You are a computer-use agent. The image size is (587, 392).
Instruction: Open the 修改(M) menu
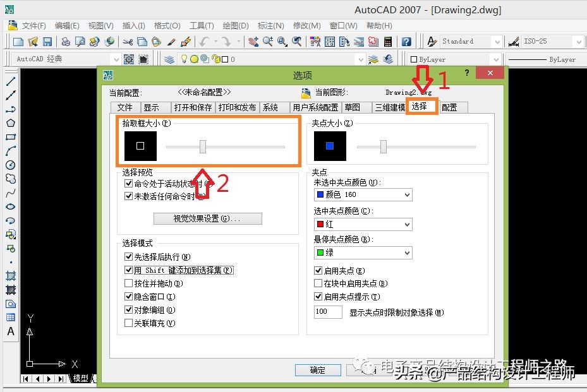(x=306, y=26)
